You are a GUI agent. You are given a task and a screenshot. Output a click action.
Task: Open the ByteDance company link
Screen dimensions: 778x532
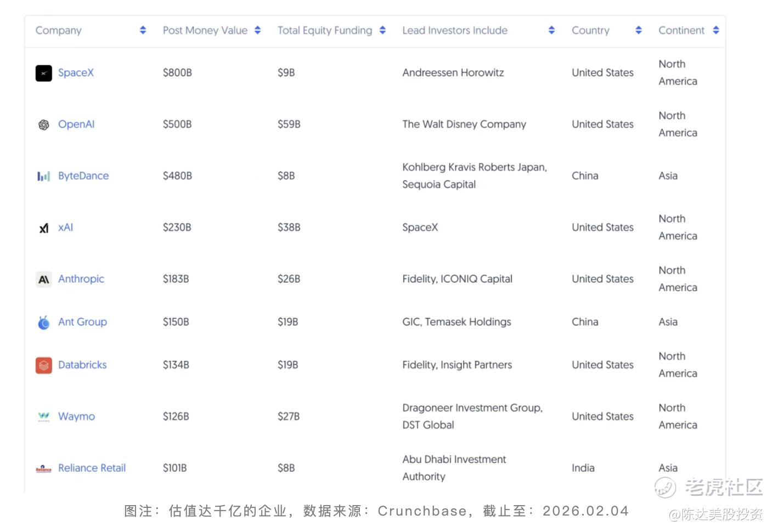83,176
